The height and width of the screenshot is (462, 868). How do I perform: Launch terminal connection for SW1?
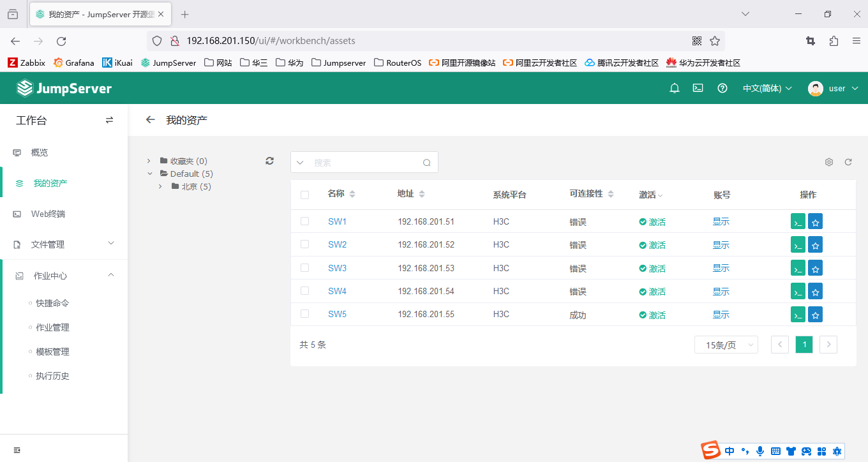click(x=797, y=221)
